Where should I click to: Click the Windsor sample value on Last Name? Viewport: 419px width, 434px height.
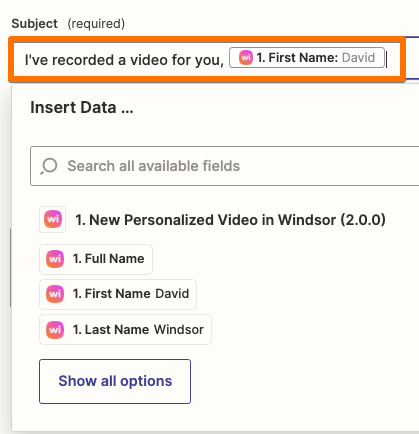[x=179, y=330]
